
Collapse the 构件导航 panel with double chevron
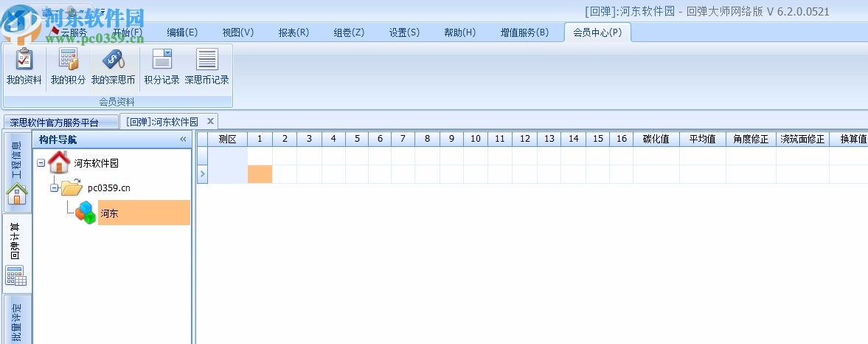183,140
